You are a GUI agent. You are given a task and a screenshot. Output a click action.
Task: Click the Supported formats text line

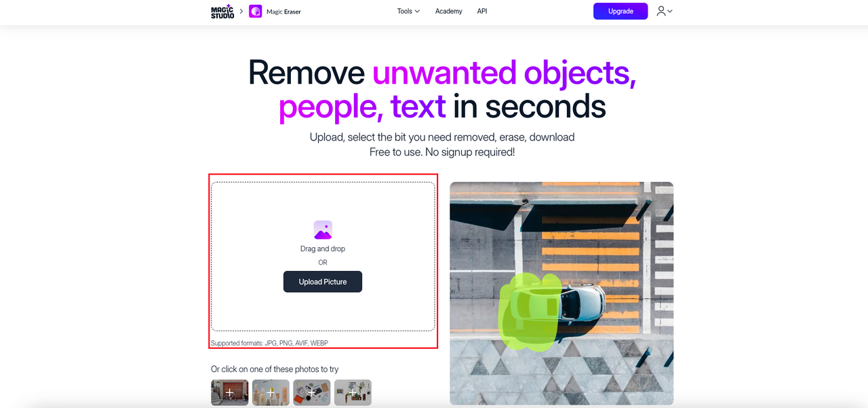tap(269, 344)
